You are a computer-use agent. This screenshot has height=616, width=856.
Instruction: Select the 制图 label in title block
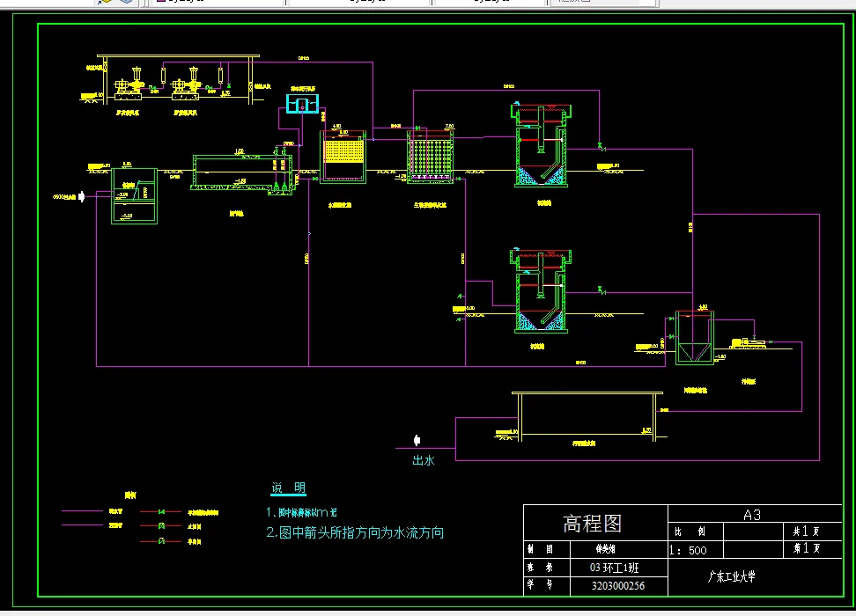point(541,549)
